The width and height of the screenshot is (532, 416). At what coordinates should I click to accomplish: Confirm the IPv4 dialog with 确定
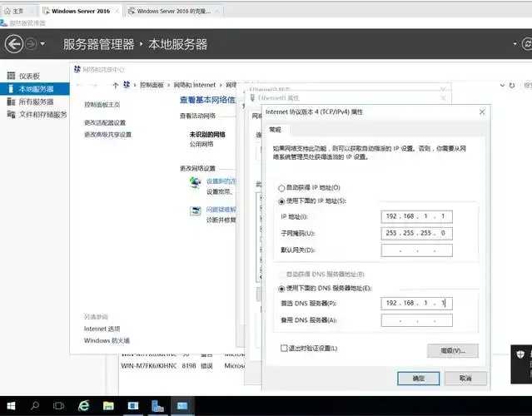coord(418,379)
